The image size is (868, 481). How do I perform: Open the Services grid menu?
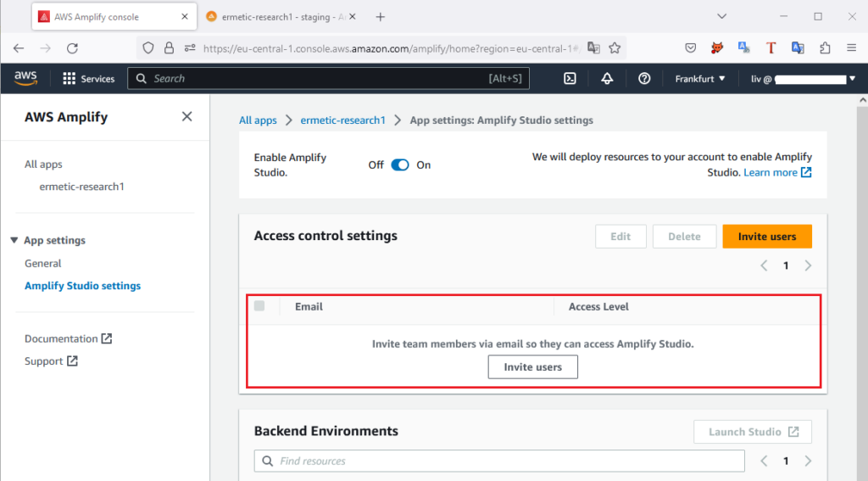coord(88,79)
